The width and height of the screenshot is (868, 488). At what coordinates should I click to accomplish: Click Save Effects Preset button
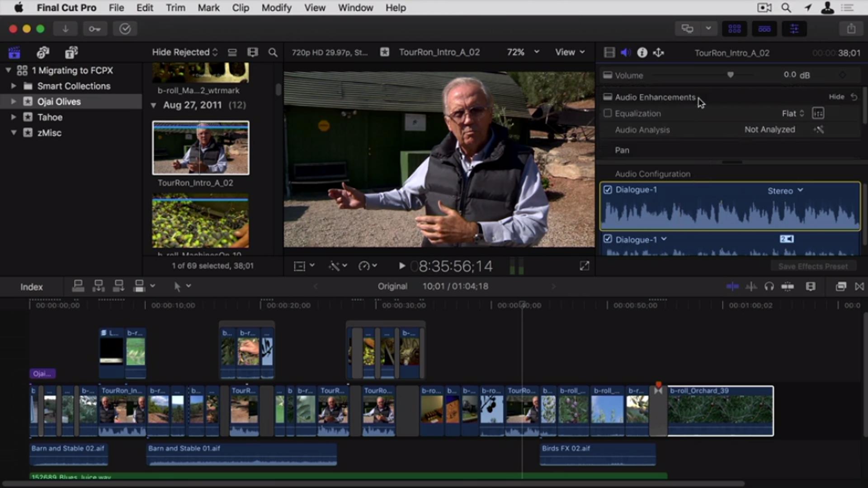point(812,266)
